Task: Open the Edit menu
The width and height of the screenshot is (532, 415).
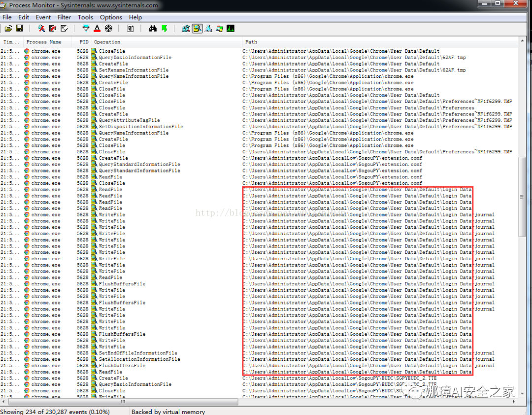Action: point(24,17)
